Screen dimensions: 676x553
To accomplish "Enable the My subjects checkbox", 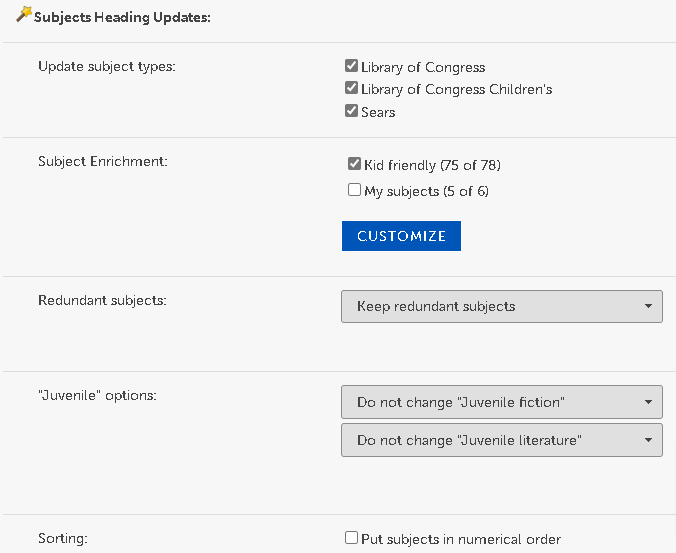I will click(x=354, y=190).
